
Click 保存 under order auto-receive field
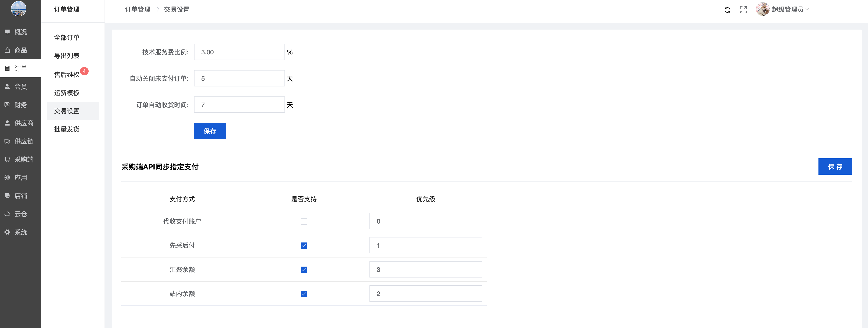click(210, 131)
